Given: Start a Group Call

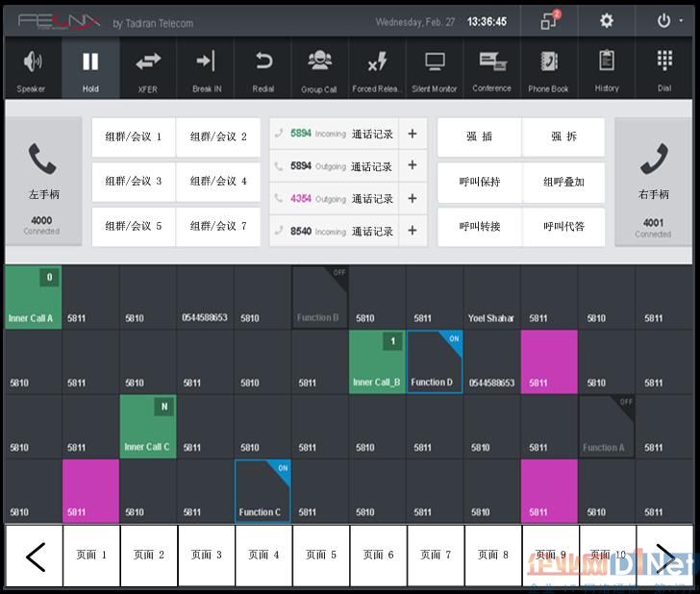Looking at the screenshot, I should pyautogui.click(x=319, y=70).
